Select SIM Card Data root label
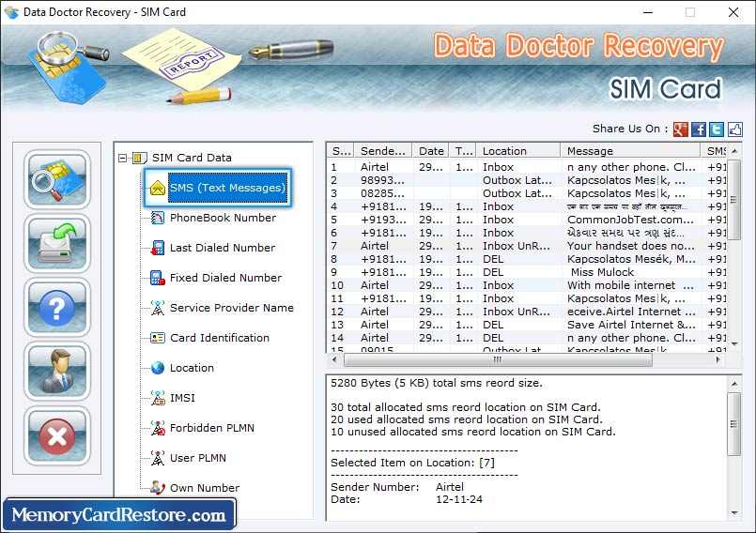 click(192, 158)
